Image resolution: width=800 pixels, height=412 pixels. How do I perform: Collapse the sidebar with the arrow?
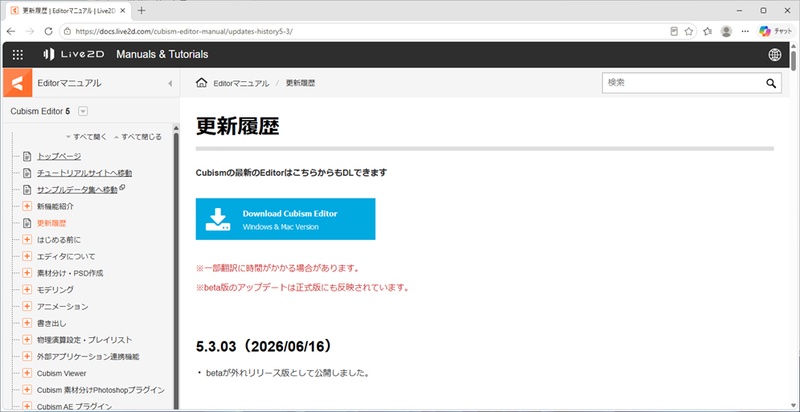pyautogui.click(x=170, y=83)
